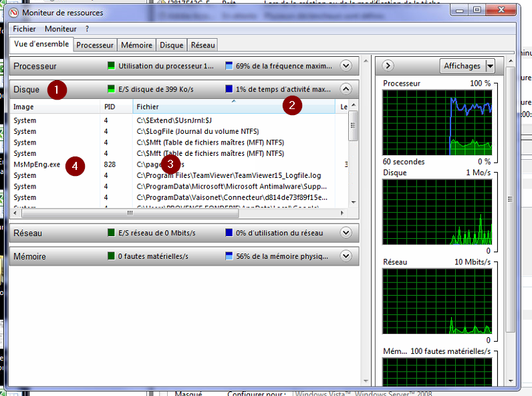This screenshot has width=532, height=396.
Task: Open the Affichages dropdown arrow
Action: [x=490, y=66]
